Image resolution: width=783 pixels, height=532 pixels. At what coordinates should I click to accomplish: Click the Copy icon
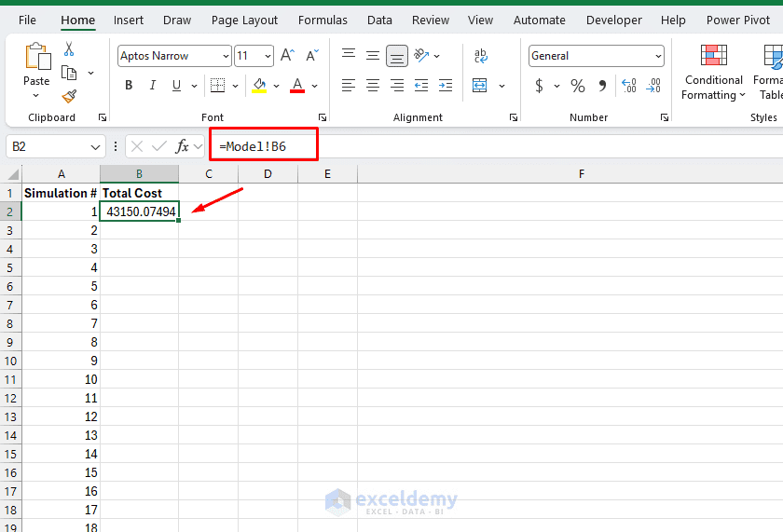point(69,73)
